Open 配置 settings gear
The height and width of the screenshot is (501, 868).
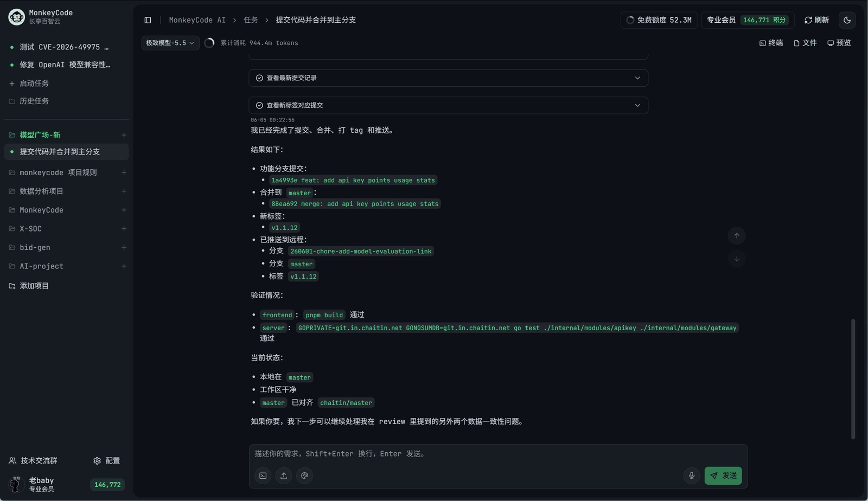[106, 461]
